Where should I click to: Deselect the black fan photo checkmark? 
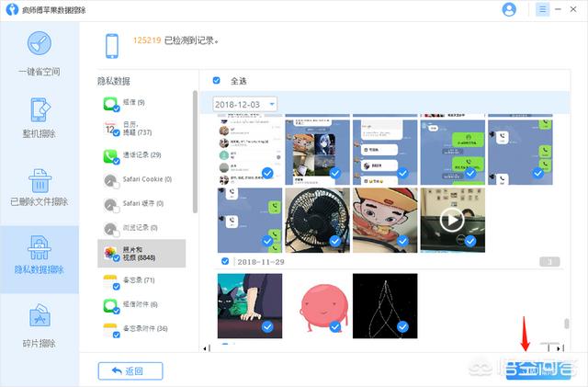pos(335,241)
